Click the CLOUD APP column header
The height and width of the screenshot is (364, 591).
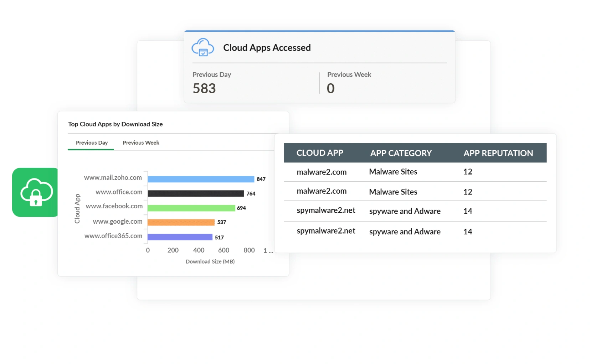point(320,153)
